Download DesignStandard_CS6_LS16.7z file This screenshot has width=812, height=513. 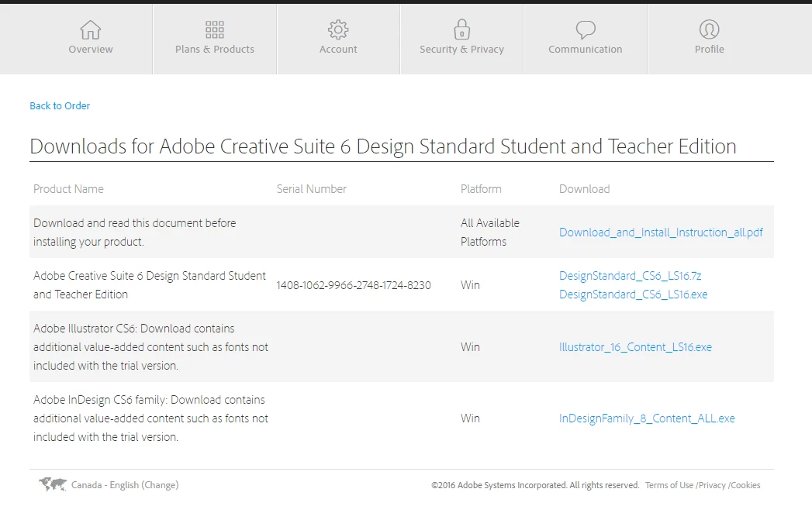click(631, 276)
